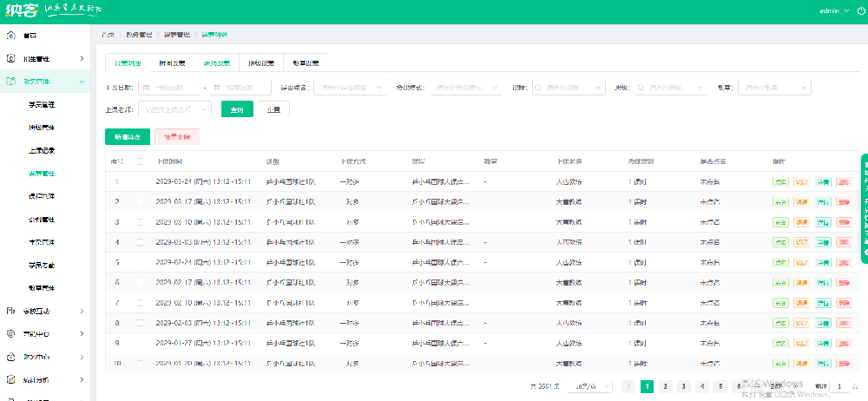The width and height of the screenshot is (868, 401).
Task: Open 学员考勤 in the sidebar submenu
Action: pos(42,265)
